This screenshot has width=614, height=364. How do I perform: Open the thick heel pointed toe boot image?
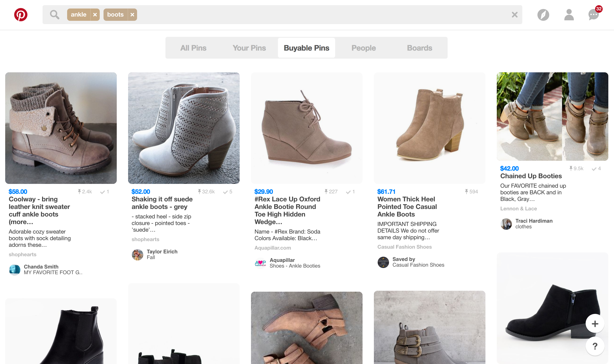coord(429,128)
